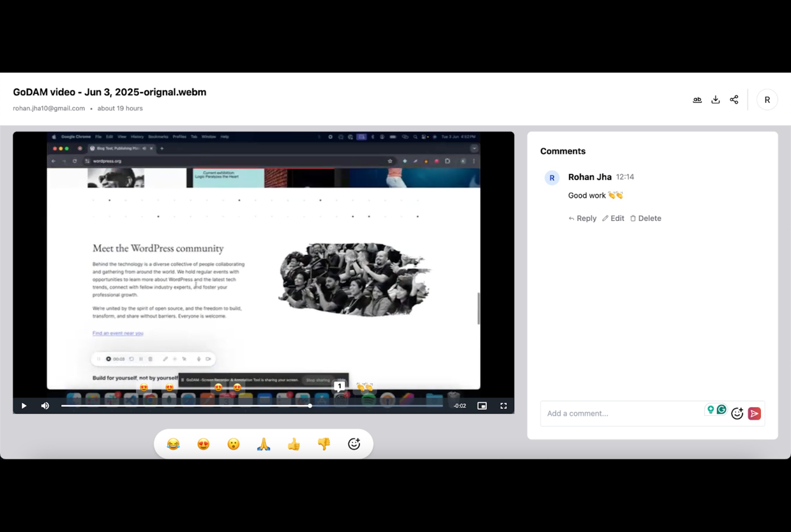
Task: Click the share video icon
Action: [x=734, y=100]
